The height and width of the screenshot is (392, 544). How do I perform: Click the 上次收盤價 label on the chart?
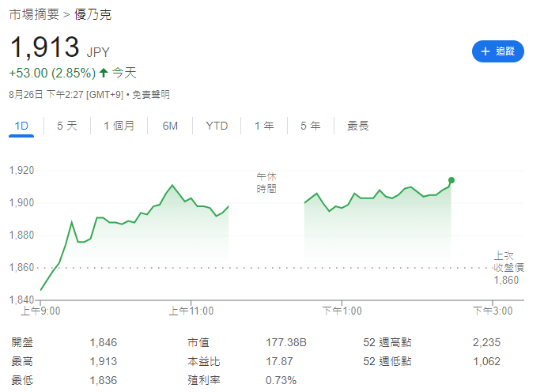508,262
